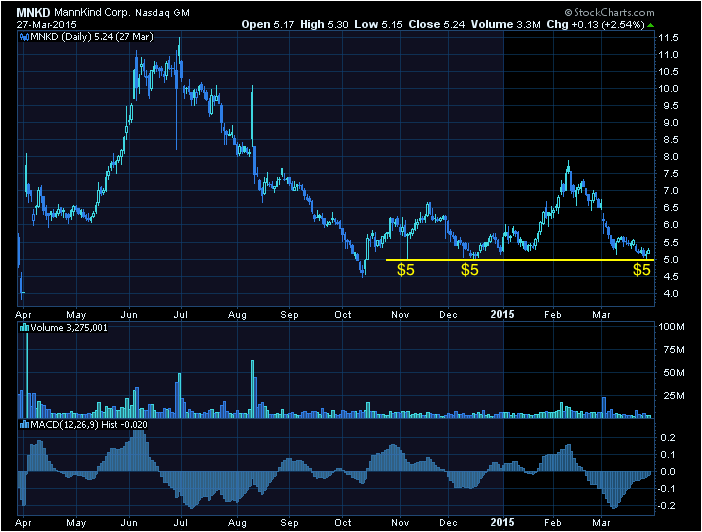
Task: Click the tallest April volume spike bar
Action: [x=27, y=375]
